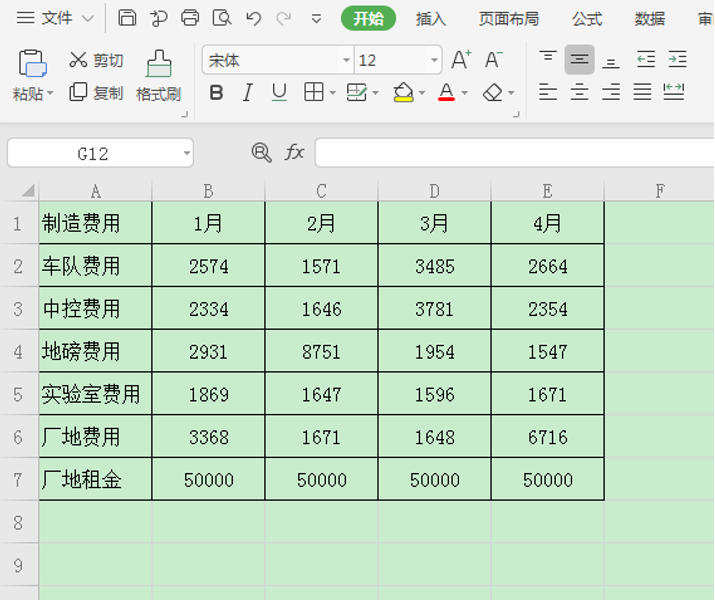Viewport: 715px width, 600px height.
Task: Apply red font color
Action: point(446,93)
